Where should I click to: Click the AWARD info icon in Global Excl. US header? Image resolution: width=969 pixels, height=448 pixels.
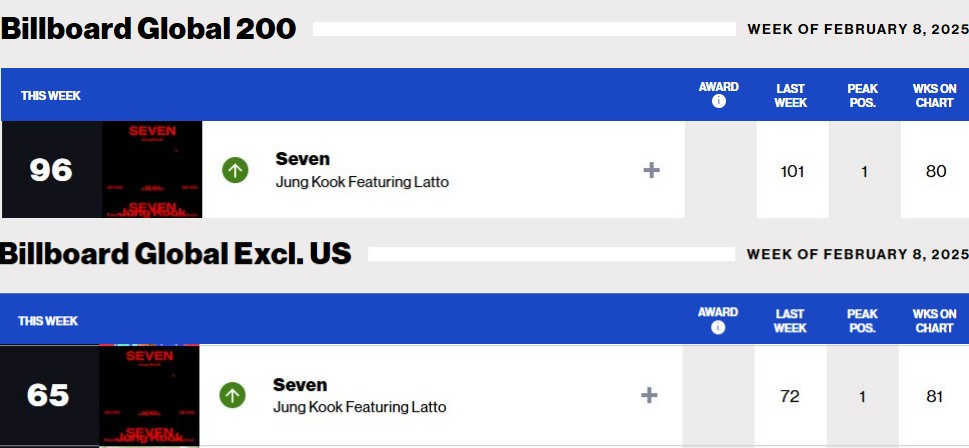[718, 328]
